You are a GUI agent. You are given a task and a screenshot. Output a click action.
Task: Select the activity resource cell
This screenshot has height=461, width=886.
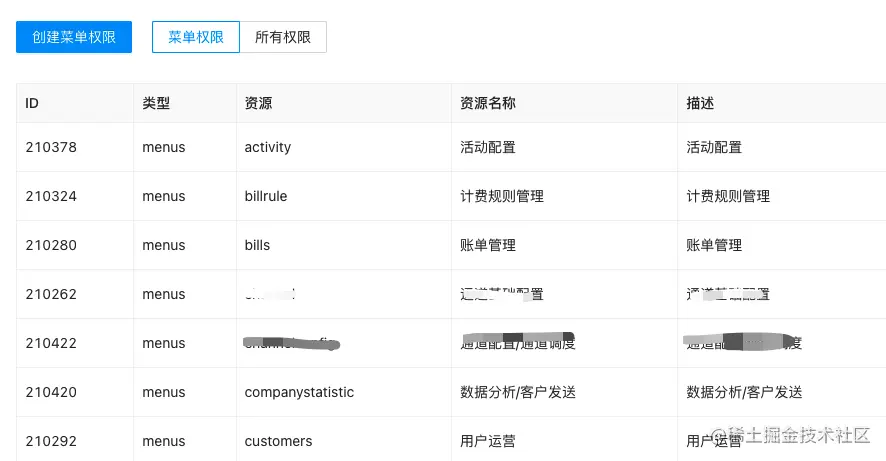click(x=268, y=147)
